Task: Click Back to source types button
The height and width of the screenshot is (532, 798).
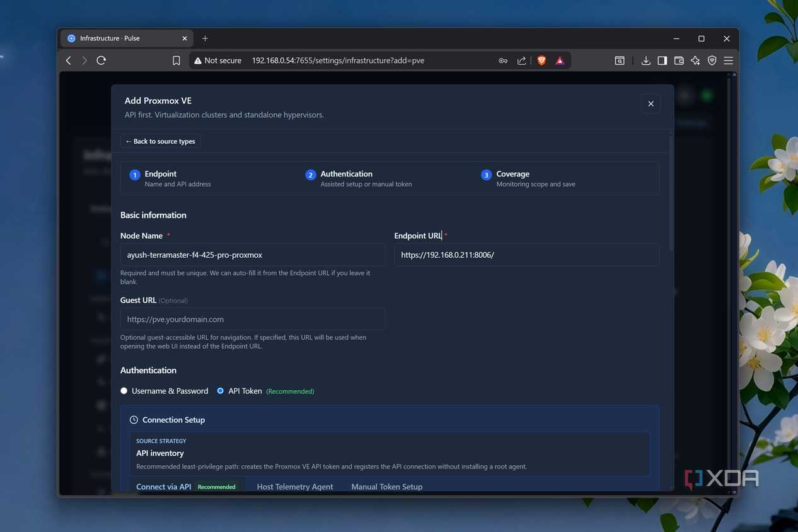Action: (160, 141)
